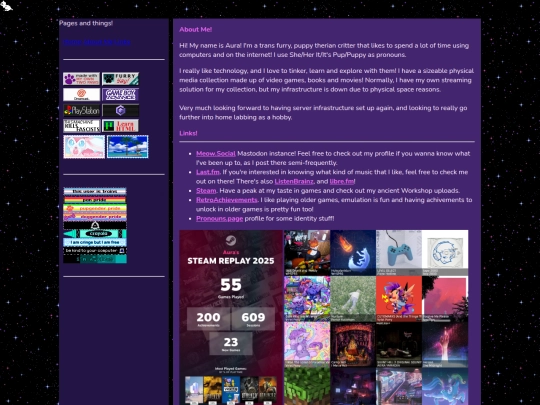Click the fourth most-played game cover
540x405 pixels.
point(249,390)
